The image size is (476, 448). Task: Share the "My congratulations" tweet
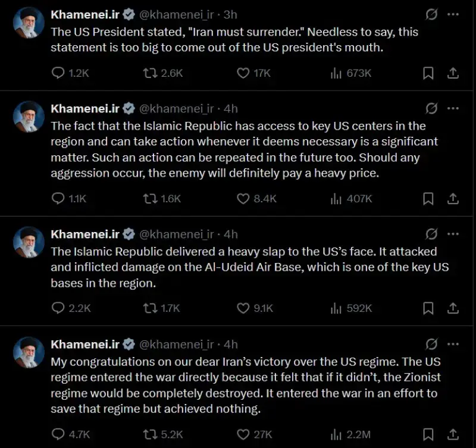(x=452, y=434)
